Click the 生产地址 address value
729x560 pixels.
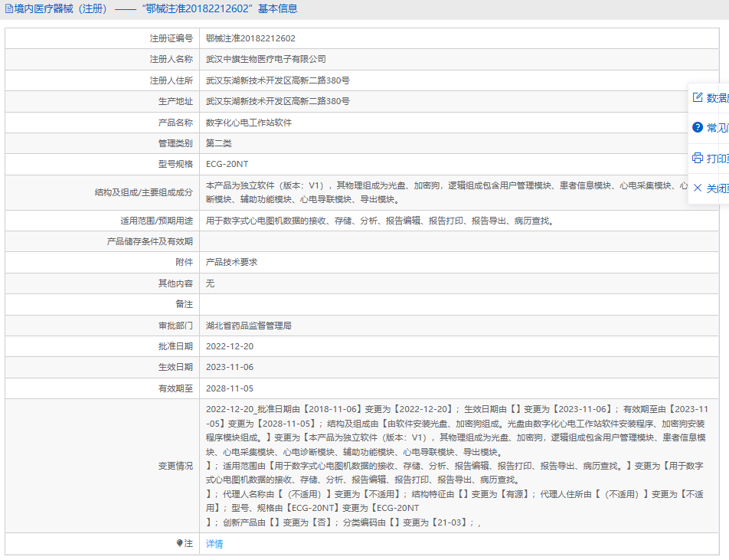pyautogui.click(x=277, y=101)
